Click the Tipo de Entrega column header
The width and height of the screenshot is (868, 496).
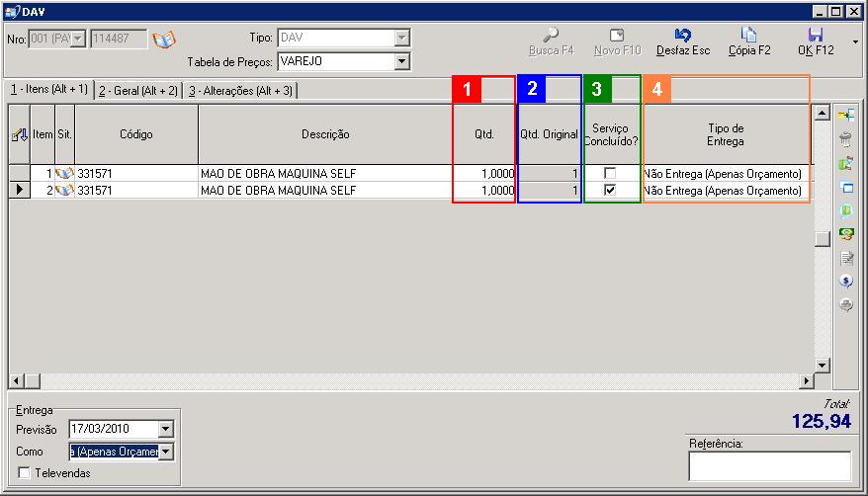pyautogui.click(x=726, y=134)
